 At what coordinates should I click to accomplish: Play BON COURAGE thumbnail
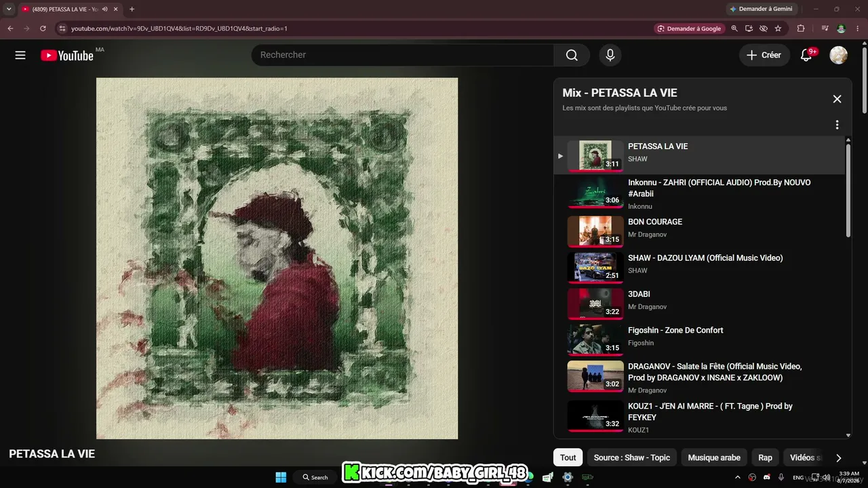[595, 231]
